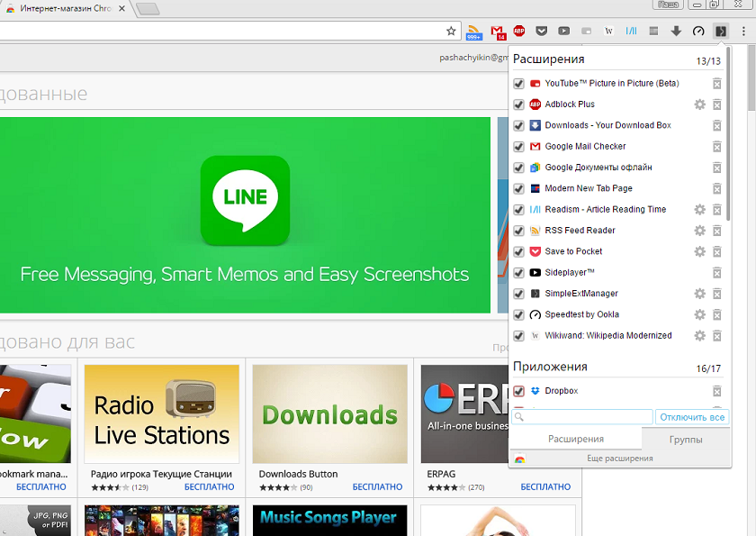Open Radio Live Stations thumbnail

coord(161,414)
